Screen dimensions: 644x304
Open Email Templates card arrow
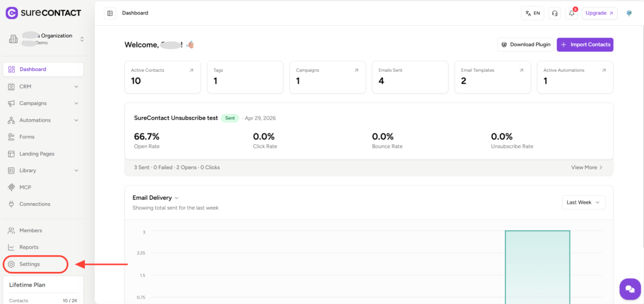[521, 70]
